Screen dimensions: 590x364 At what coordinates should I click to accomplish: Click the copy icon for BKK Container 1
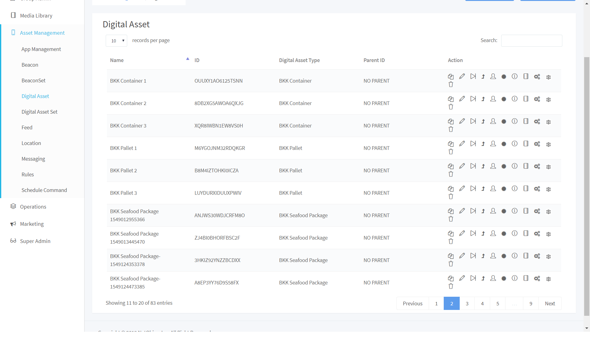(451, 76)
